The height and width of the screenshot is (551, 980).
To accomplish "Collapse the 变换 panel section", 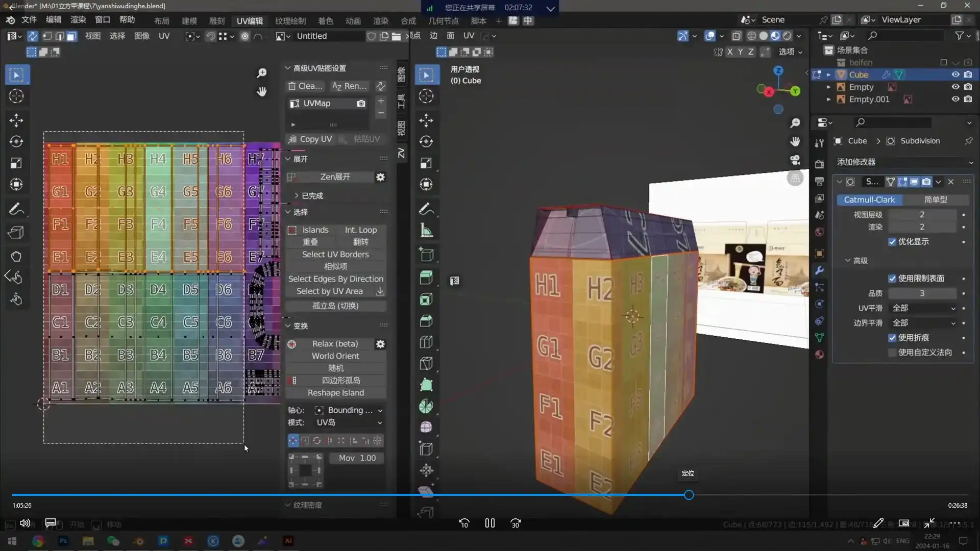I will pos(288,325).
